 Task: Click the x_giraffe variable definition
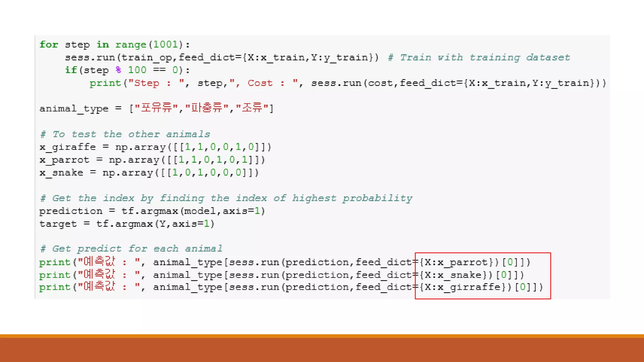[x=68, y=147]
